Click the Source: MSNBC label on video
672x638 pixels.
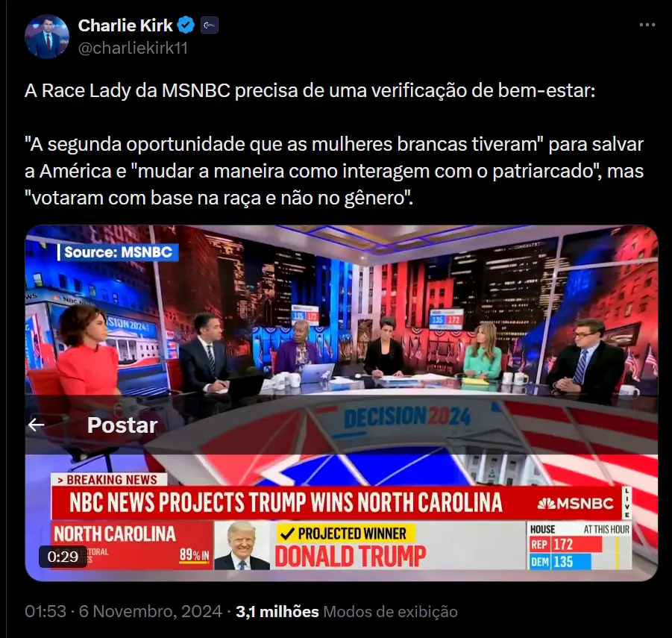click(119, 252)
